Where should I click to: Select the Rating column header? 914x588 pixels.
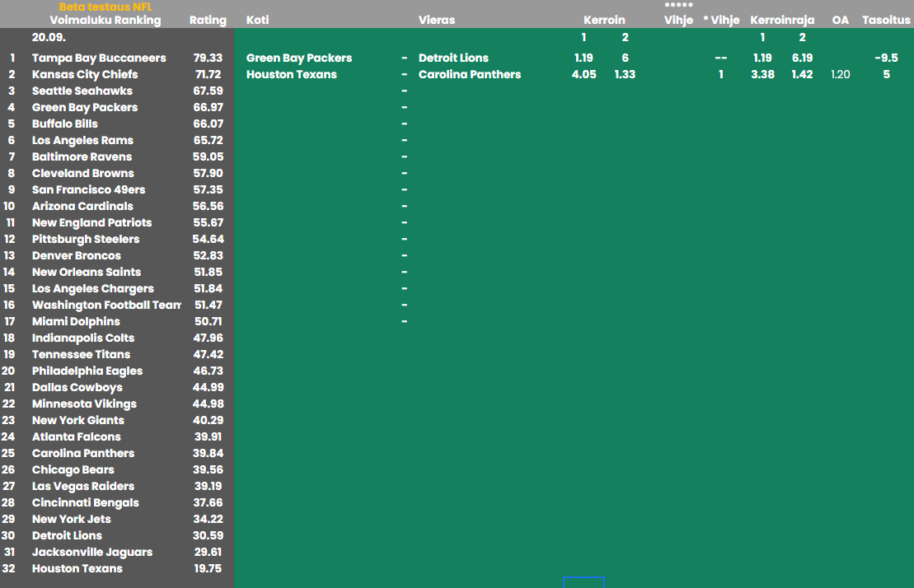[x=208, y=20]
